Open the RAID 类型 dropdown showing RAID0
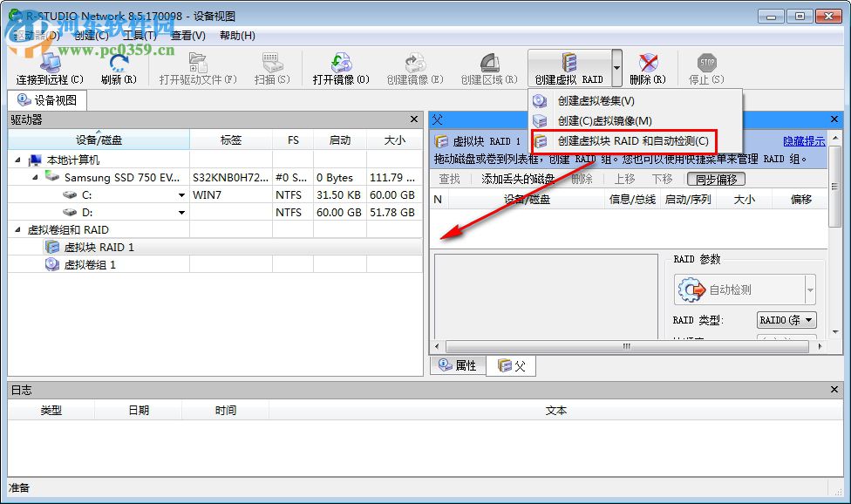The image size is (851, 504). click(786, 320)
